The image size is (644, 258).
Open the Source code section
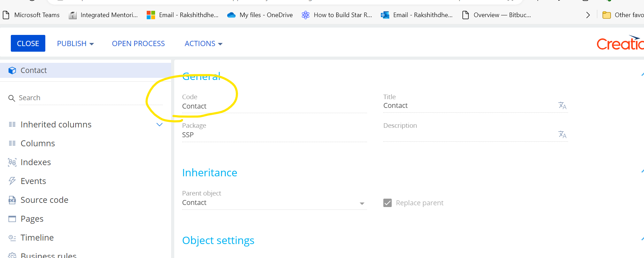[x=44, y=200]
